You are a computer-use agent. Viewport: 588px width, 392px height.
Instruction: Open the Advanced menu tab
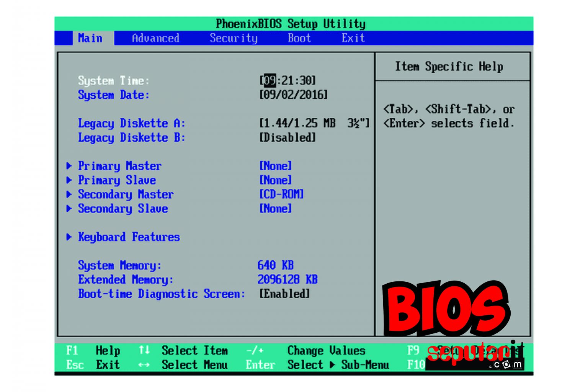155,38
